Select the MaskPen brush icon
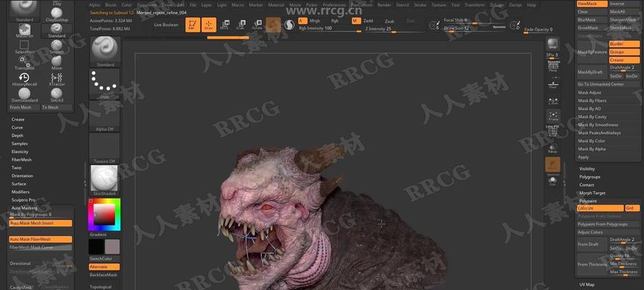Screen dimensions: 644x290 point(24,30)
